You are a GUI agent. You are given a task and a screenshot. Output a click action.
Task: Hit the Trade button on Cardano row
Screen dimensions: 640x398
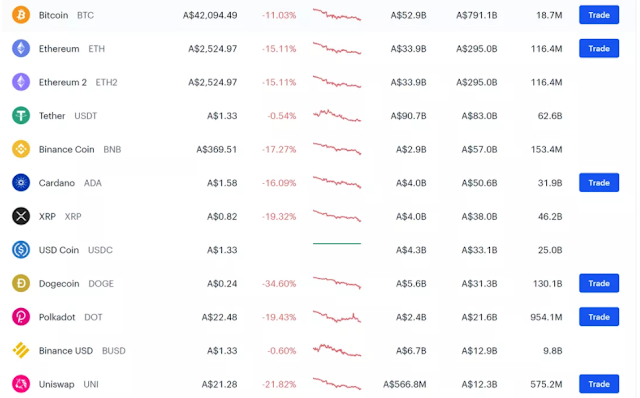click(x=599, y=182)
